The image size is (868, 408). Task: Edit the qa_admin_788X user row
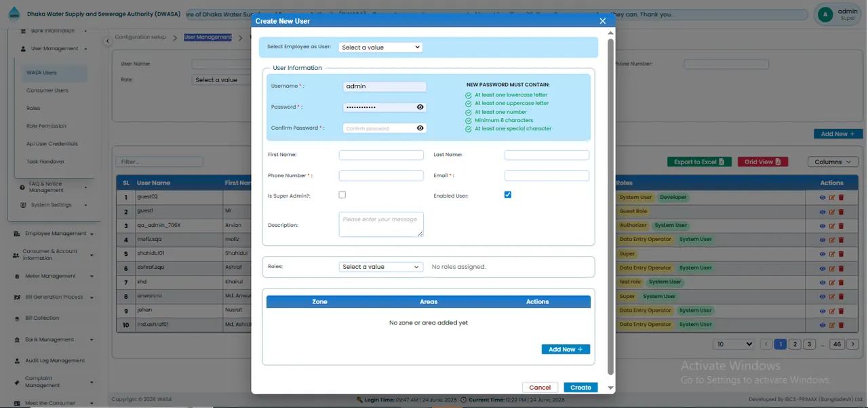(x=832, y=225)
